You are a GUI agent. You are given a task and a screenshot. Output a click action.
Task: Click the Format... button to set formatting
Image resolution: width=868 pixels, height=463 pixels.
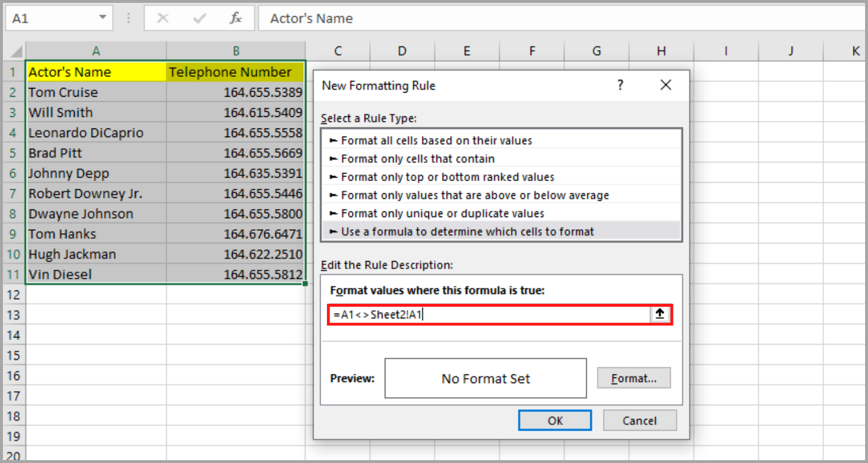click(x=634, y=378)
